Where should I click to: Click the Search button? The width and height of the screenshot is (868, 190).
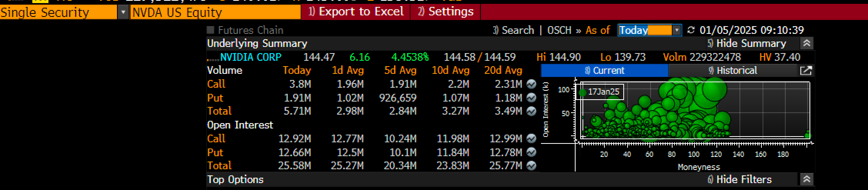(x=513, y=30)
